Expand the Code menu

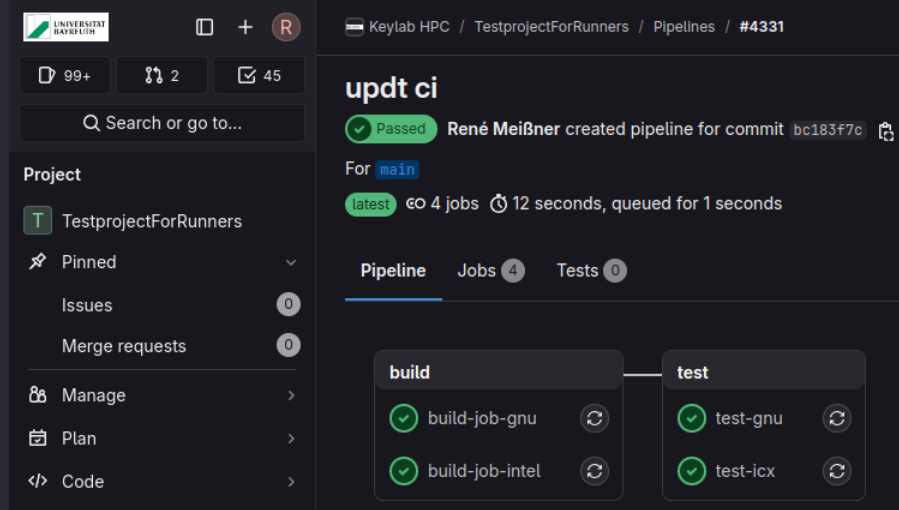point(291,482)
